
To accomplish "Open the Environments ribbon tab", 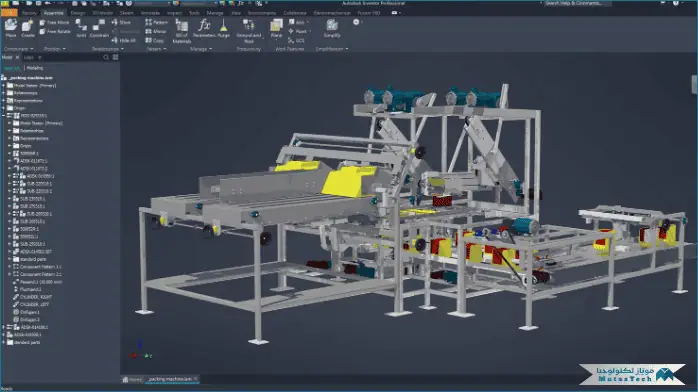I will pyautogui.click(x=262, y=13).
